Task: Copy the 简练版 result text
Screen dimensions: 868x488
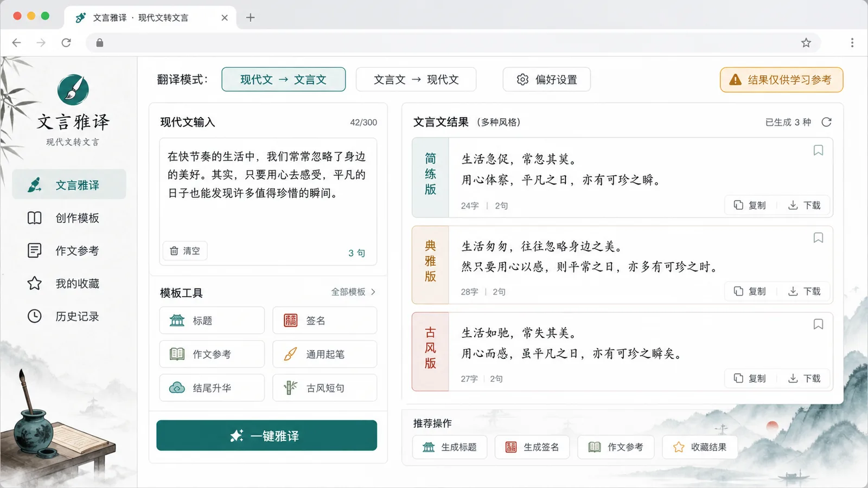Action: (750, 205)
